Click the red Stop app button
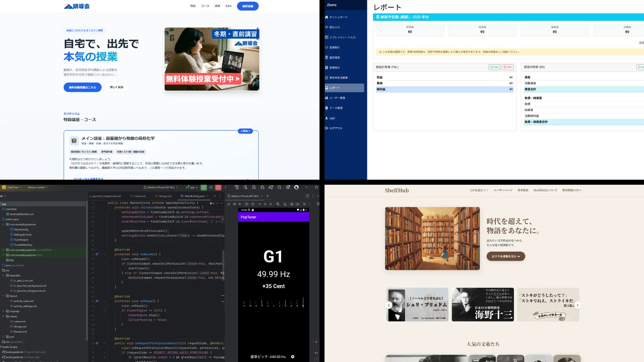Image resolution: width=644 pixels, height=362 pixels. pyautogui.click(x=218, y=187)
